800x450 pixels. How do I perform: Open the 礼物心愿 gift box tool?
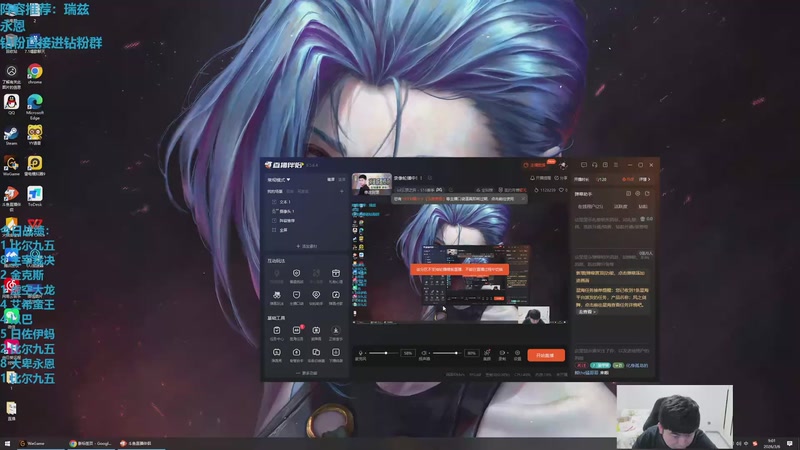click(x=336, y=274)
